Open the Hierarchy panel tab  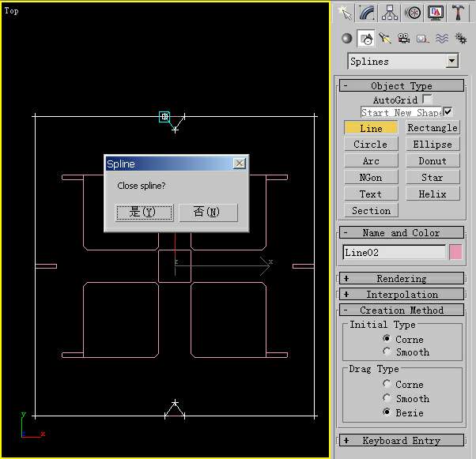(390, 13)
